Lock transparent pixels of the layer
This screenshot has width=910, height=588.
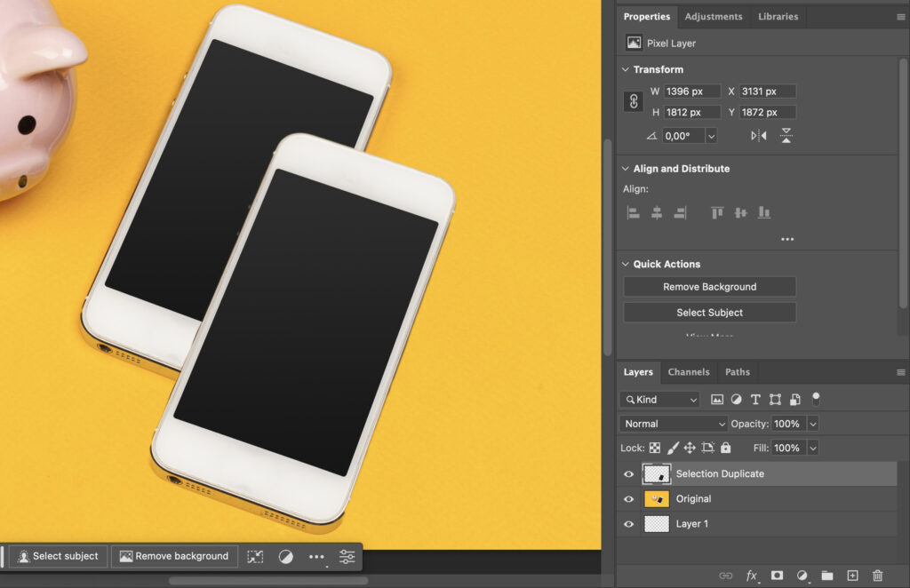655,448
